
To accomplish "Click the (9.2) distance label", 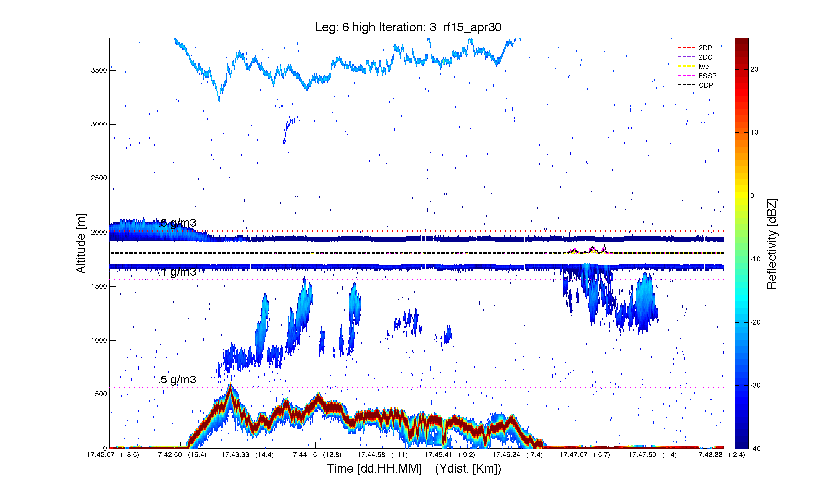I will click(x=467, y=455).
